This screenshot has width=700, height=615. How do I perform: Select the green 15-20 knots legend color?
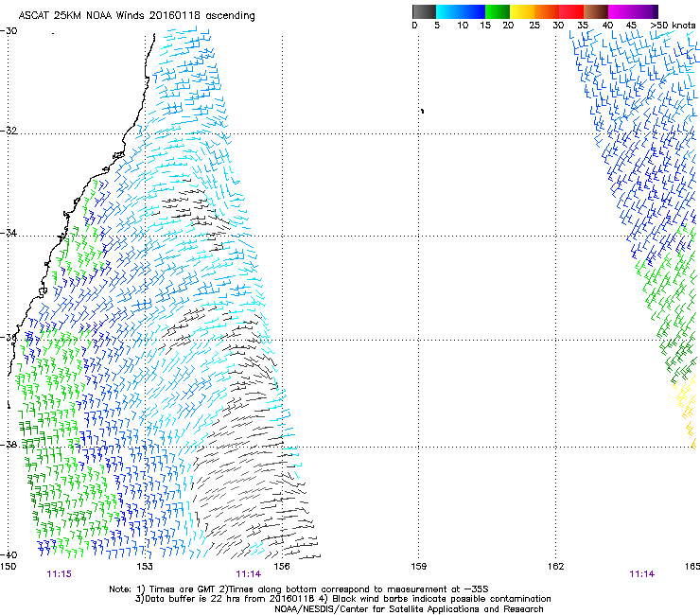[x=498, y=11]
